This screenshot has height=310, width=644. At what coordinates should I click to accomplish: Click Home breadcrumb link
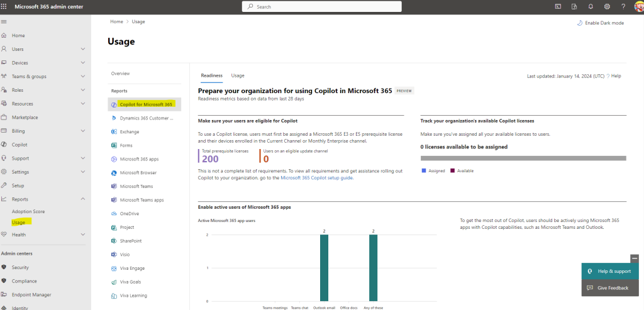pos(116,21)
